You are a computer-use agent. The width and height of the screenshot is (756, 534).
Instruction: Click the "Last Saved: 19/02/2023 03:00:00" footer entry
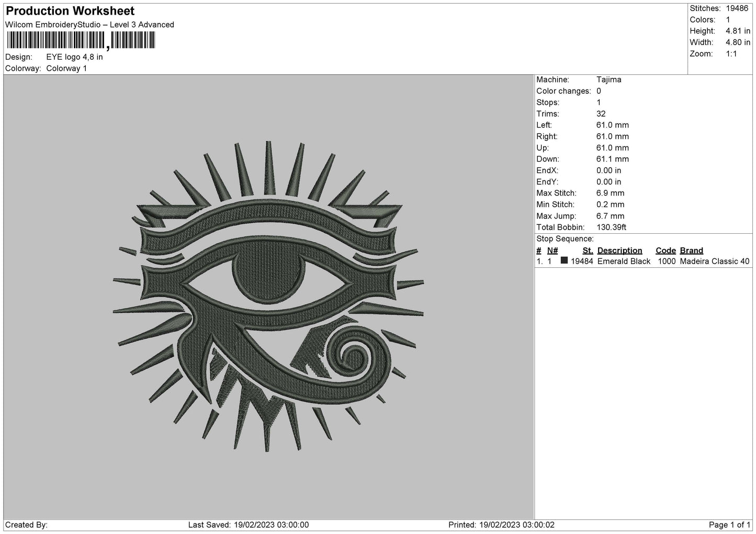[x=248, y=525]
